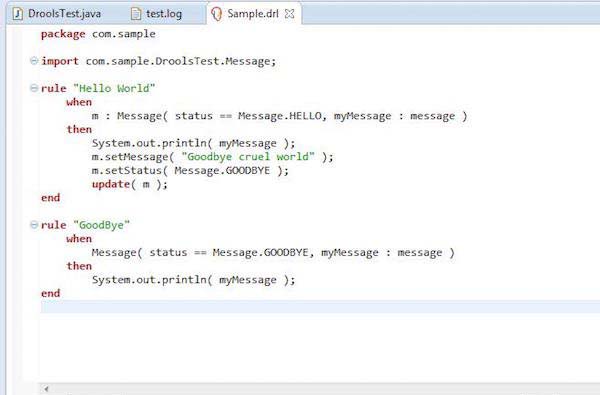
Task: Click the text file icon on test.log tab
Action: click(x=136, y=14)
